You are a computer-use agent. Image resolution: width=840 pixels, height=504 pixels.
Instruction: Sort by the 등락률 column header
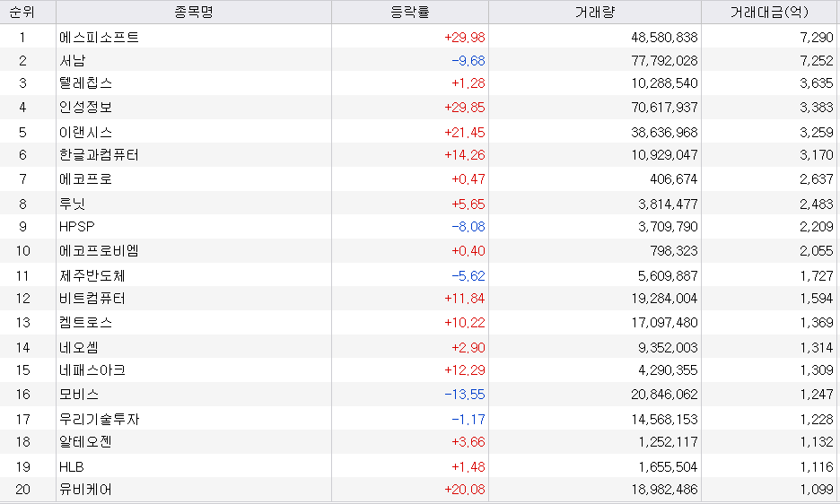click(410, 12)
